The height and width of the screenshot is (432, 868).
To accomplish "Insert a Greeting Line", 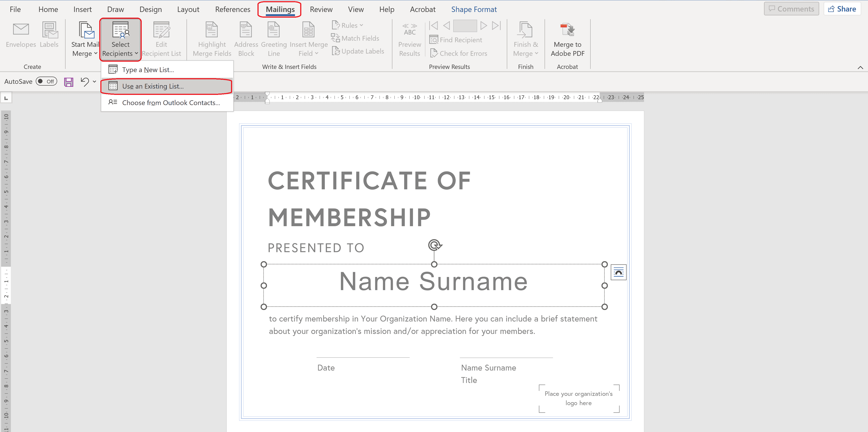I will (x=274, y=39).
